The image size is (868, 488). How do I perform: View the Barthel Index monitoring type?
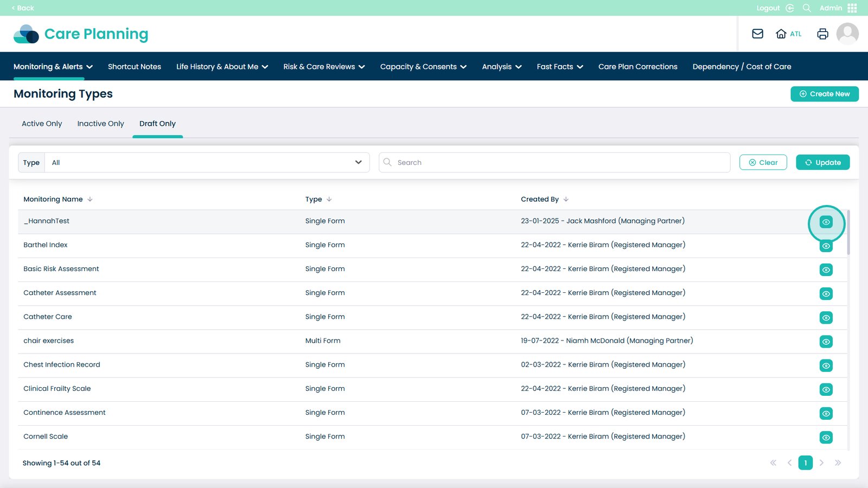[x=826, y=246]
